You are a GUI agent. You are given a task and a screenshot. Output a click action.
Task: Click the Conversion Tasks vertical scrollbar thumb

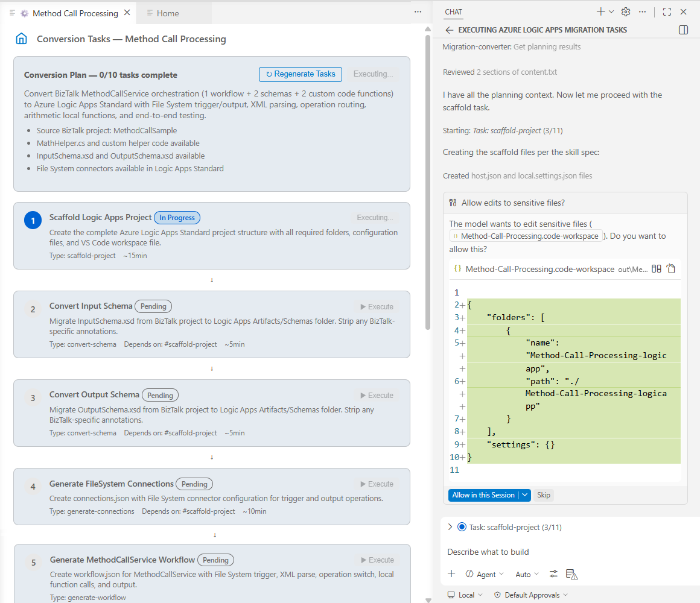pyautogui.click(x=428, y=182)
